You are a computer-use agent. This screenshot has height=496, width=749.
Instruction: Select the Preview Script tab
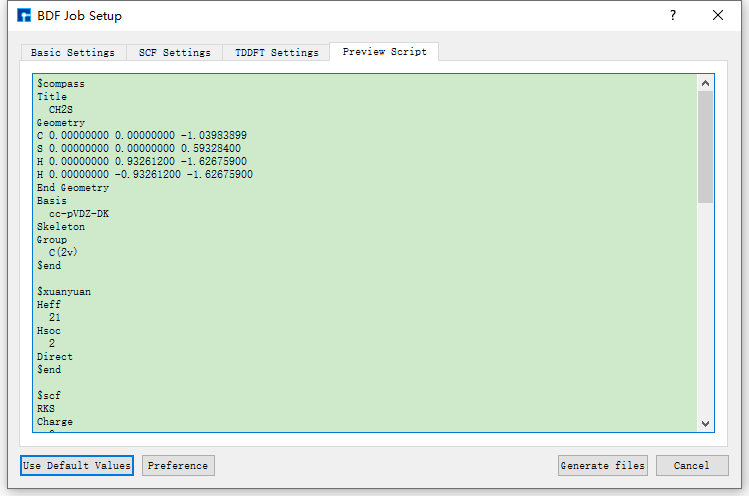[x=384, y=52]
